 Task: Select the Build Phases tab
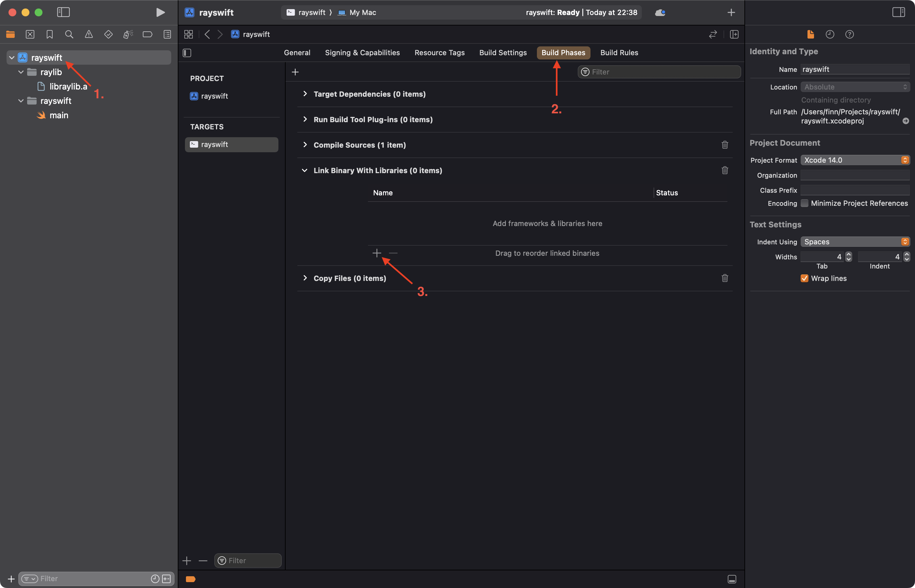[563, 53]
